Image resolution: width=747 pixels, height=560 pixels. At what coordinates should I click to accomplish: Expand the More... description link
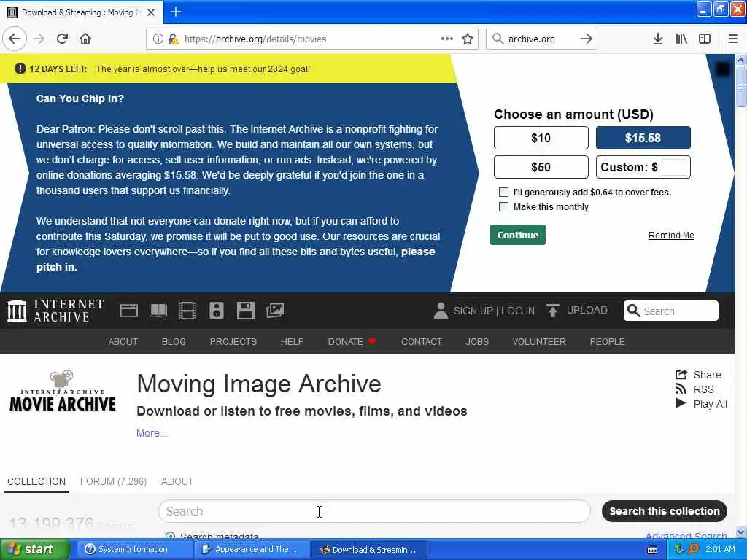pyautogui.click(x=152, y=433)
